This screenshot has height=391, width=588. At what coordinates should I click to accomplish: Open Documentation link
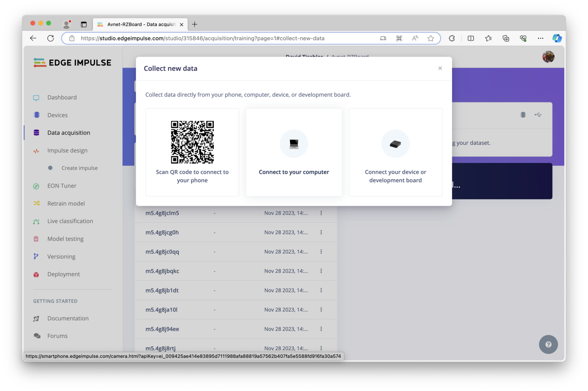68,318
